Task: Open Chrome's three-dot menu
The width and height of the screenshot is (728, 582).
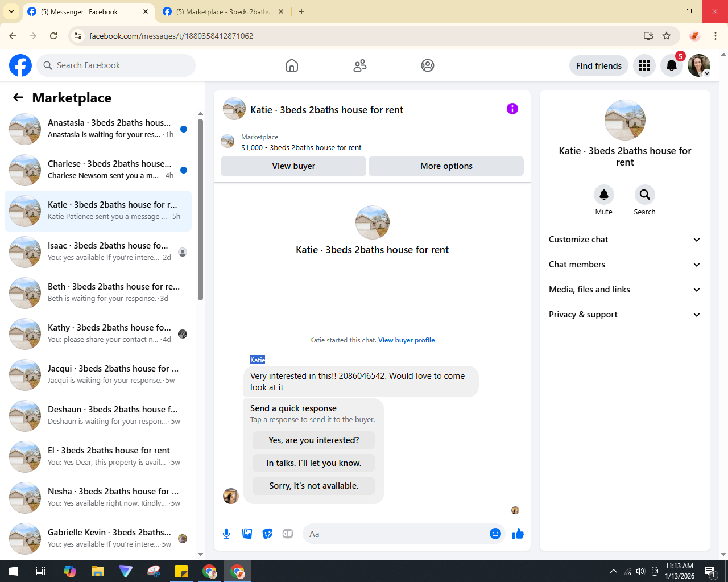Action: coord(715,36)
